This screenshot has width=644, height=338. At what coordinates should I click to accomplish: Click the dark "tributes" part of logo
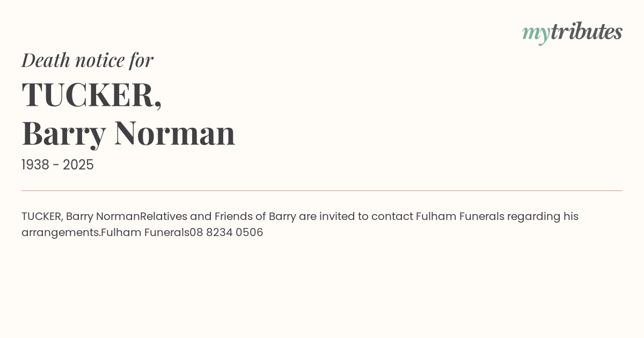[586, 32]
